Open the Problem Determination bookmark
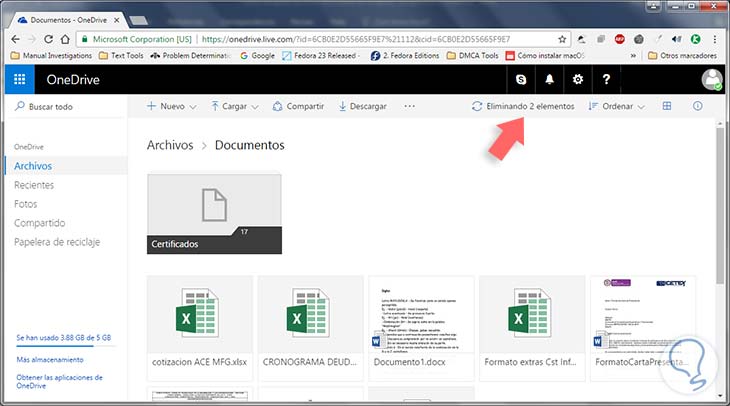Image resolution: width=730 pixels, height=406 pixels. pos(191,55)
